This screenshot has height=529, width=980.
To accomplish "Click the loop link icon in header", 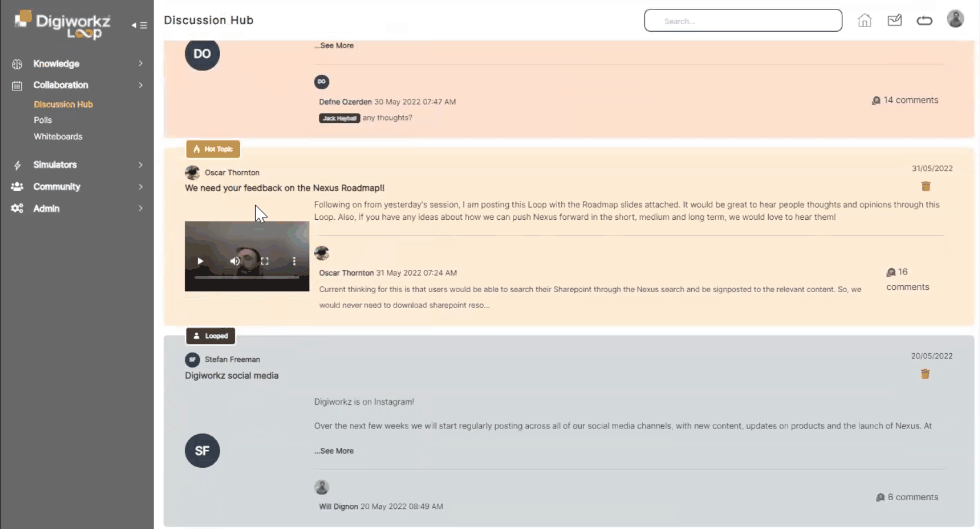I will coord(924,21).
